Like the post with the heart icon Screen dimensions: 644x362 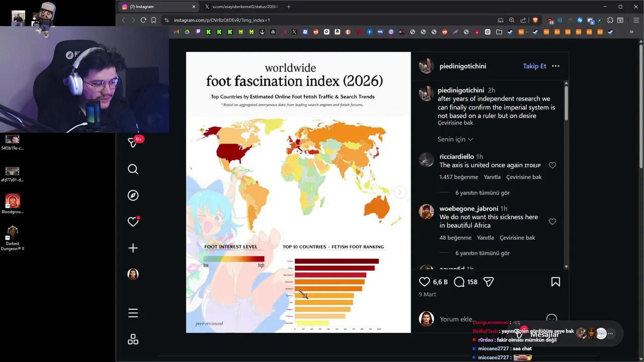click(x=425, y=282)
